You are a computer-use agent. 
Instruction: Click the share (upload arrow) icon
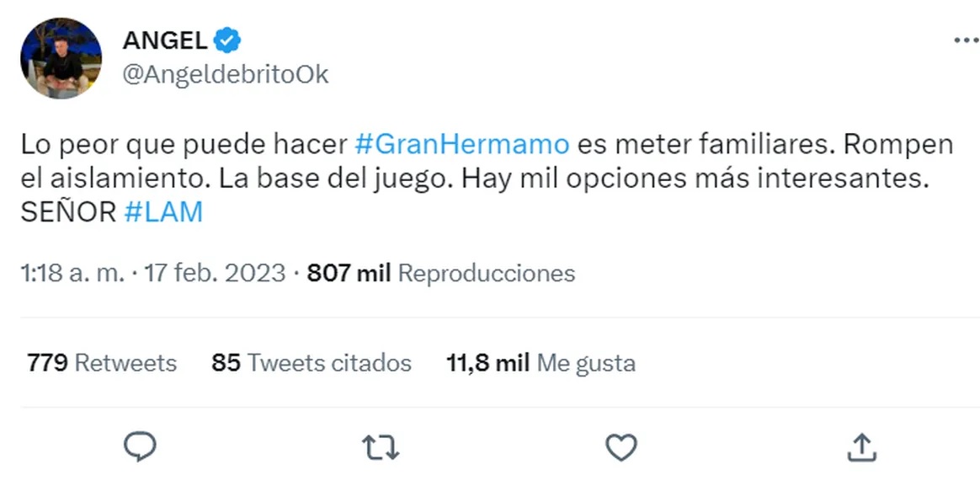860,447
